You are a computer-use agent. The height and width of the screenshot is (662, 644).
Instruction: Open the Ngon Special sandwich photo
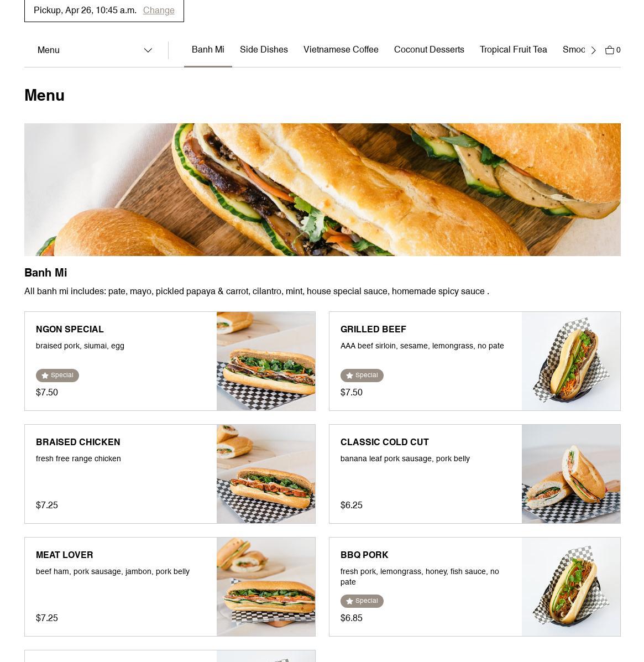[266, 361]
